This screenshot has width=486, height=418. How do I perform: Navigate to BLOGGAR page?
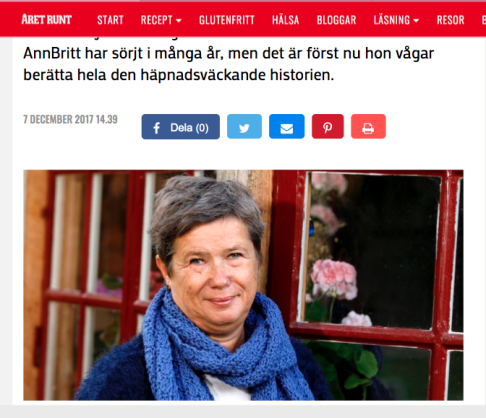[x=336, y=20]
